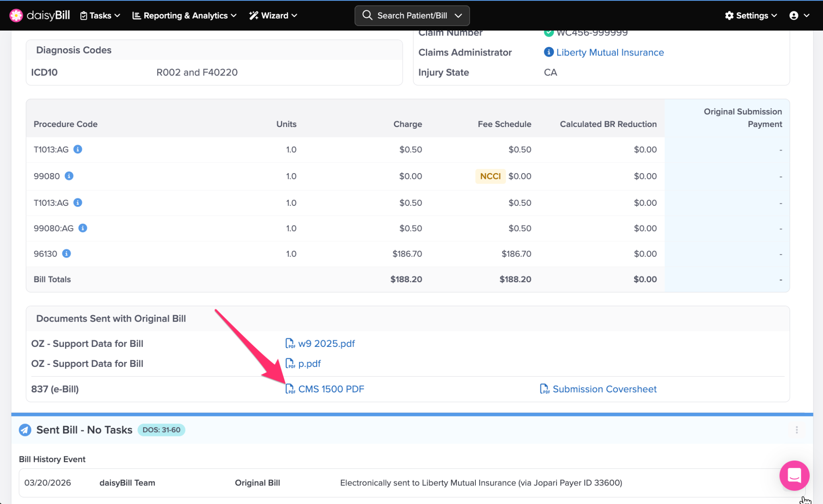Open three-dot menu on Sent Bill row
Screen dimensions: 823x504
pos(796,430)
